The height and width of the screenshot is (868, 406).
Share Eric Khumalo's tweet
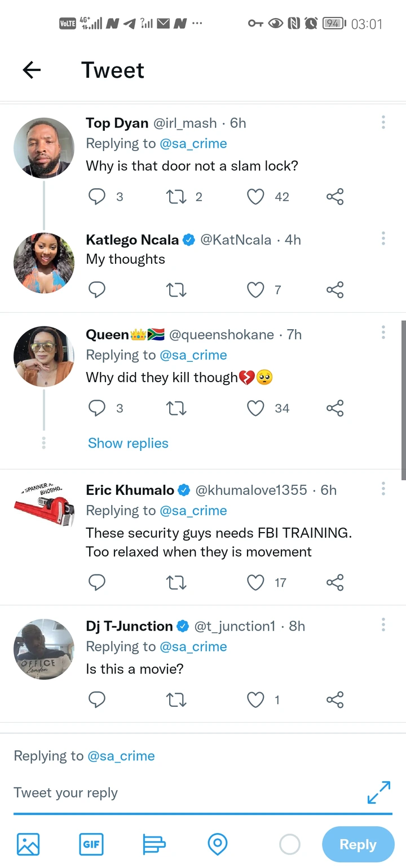(x=335, y=582)
